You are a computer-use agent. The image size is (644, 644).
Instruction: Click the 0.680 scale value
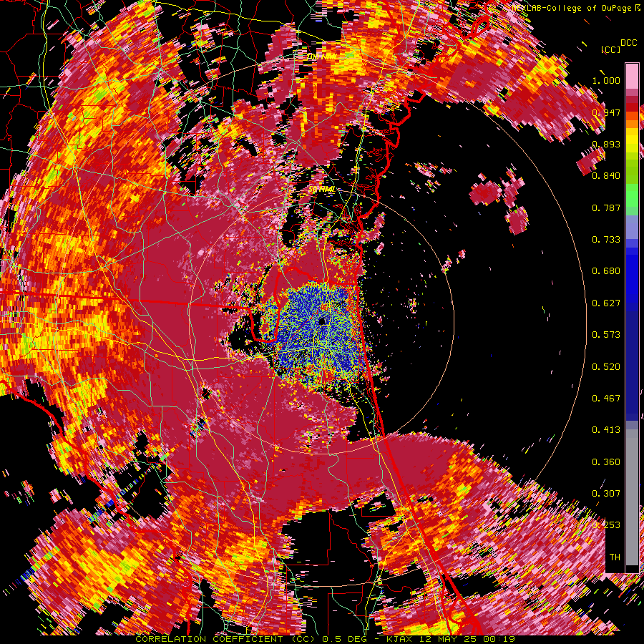click(x=606, y=271)
